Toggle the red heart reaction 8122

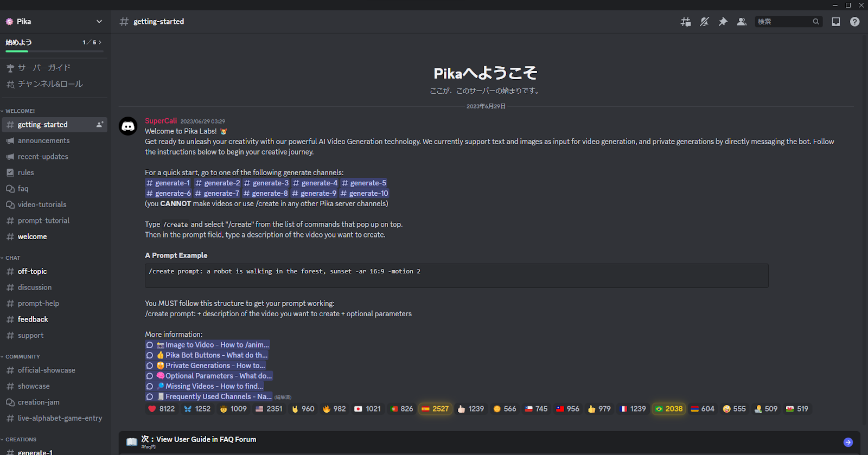[161, 409]
